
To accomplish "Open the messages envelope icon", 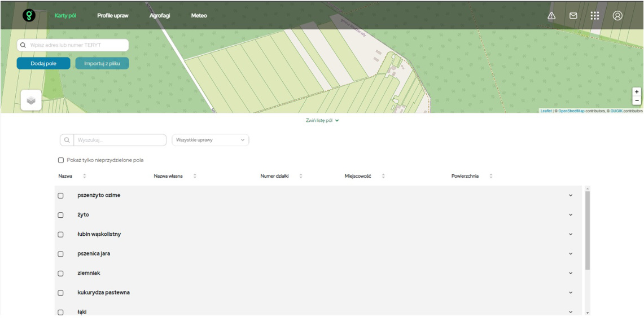I will (x=573, y=16).
